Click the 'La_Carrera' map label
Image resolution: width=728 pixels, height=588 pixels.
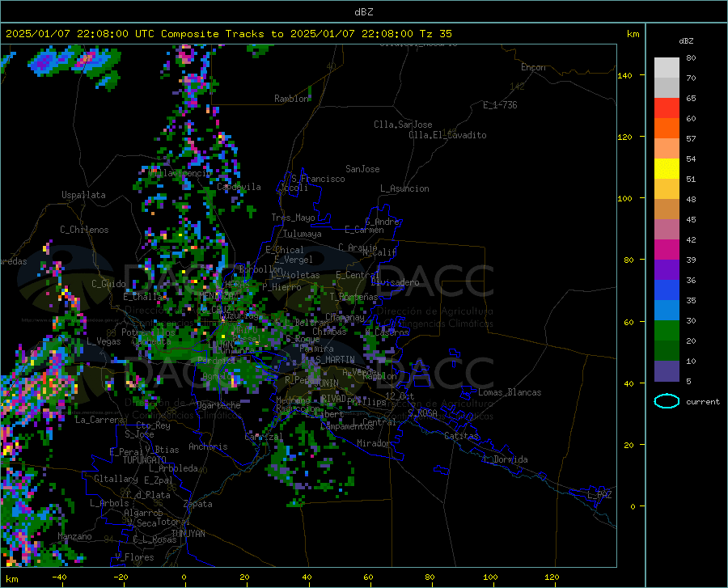pos(99,420)
